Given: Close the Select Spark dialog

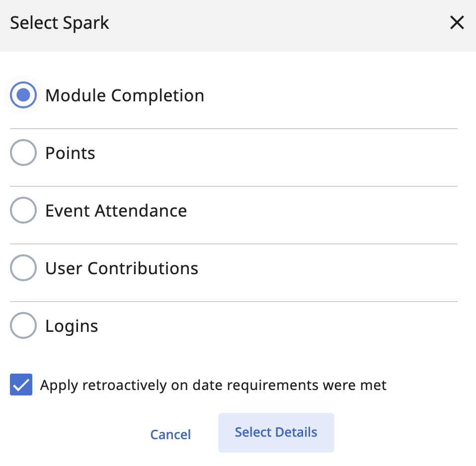Looking at the screenshot, I should coord(457,23).
